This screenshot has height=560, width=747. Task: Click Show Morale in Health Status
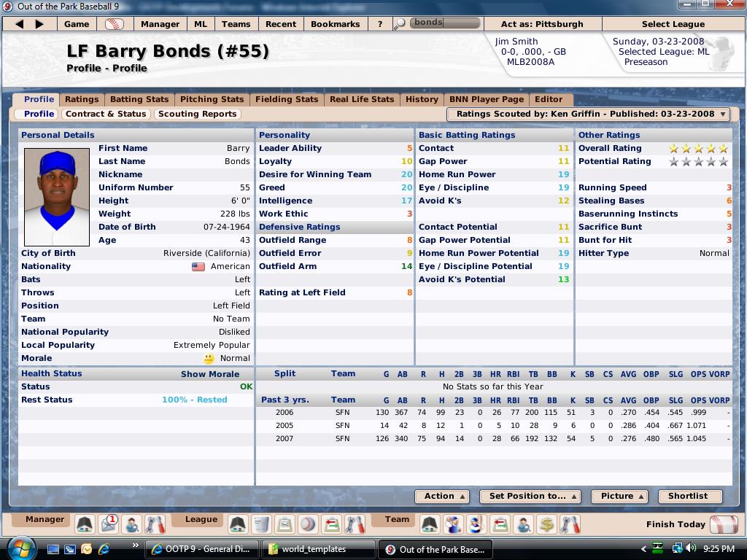point(209,374)
